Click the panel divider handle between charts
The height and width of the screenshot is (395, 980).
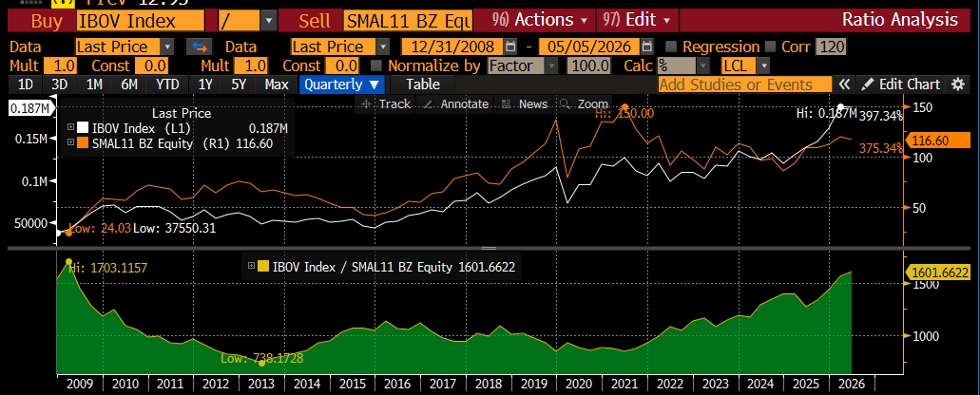point(490,249)
